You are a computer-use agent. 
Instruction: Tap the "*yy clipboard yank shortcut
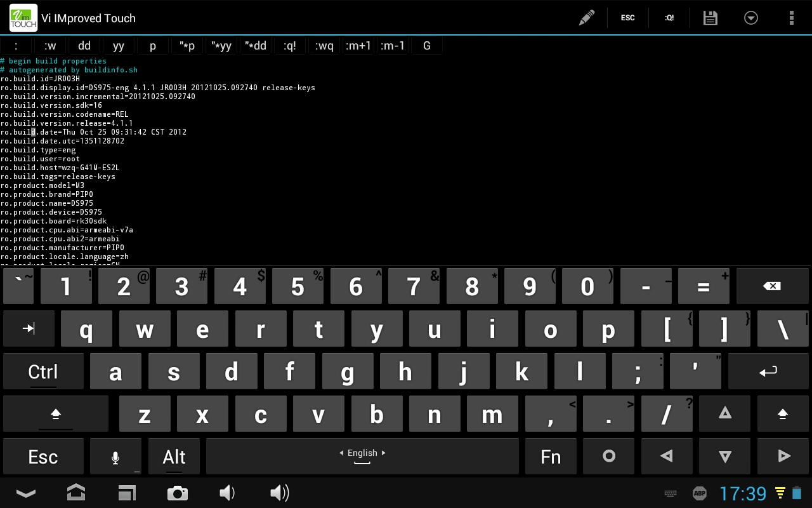pyautogui.click(x=221, y=46)
